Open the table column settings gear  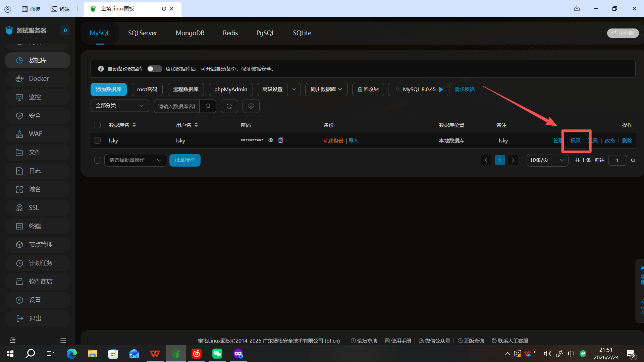[251, 106]
